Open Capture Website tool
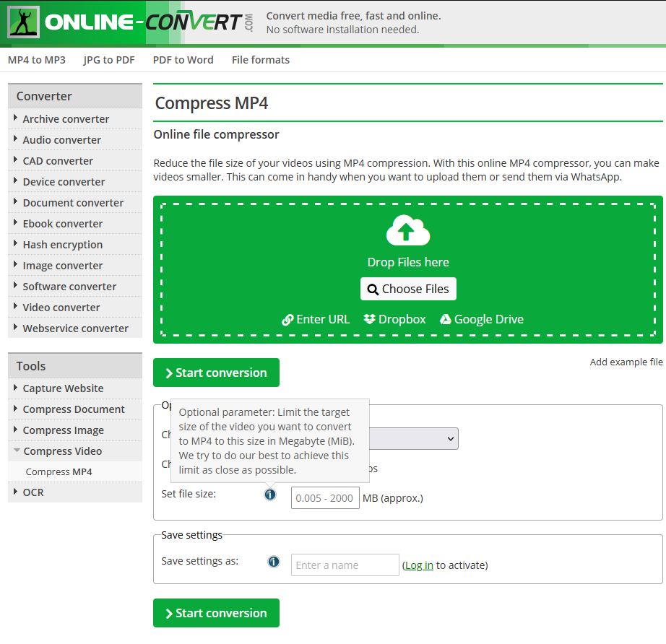666x644 pixels. (x=64, y=388)
